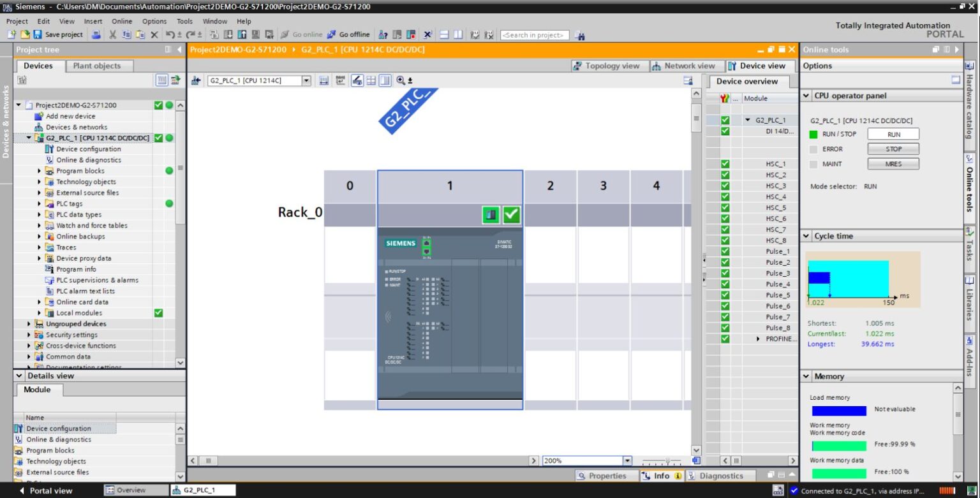
Task: Adjust the device view zoom slider
Action: tap(667, 460)
